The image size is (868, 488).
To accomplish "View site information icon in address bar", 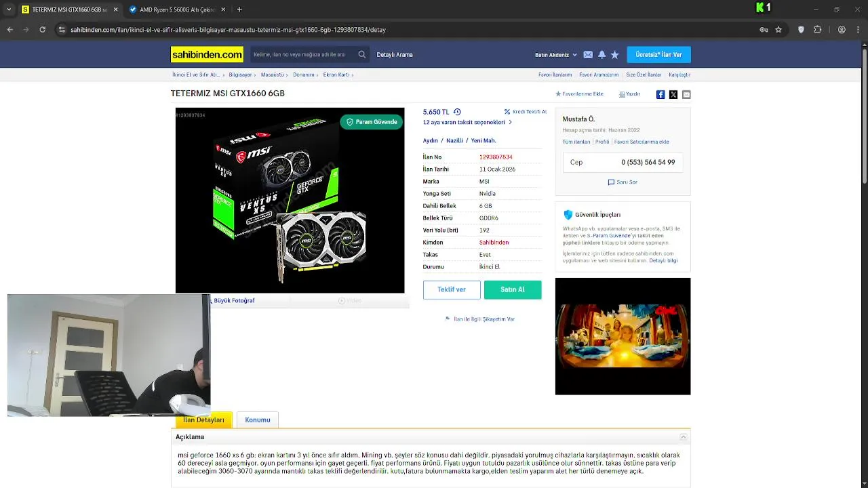I will (x=62, y=30).
